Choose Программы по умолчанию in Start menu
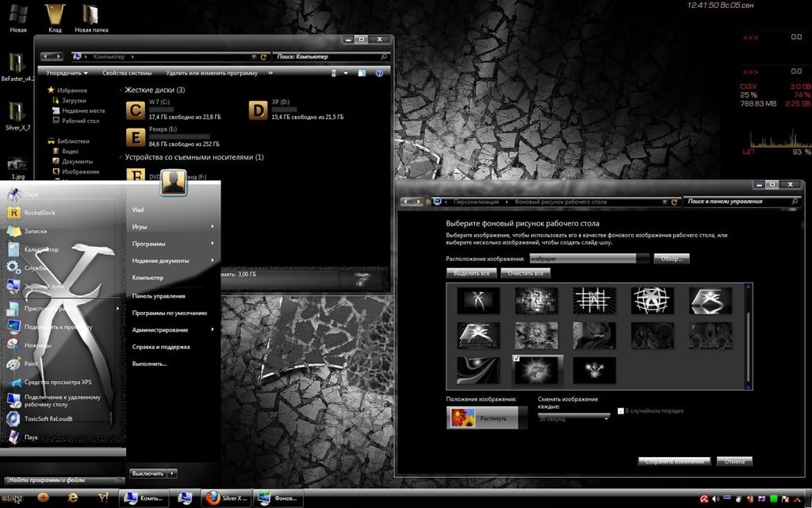 coord(170,313)
